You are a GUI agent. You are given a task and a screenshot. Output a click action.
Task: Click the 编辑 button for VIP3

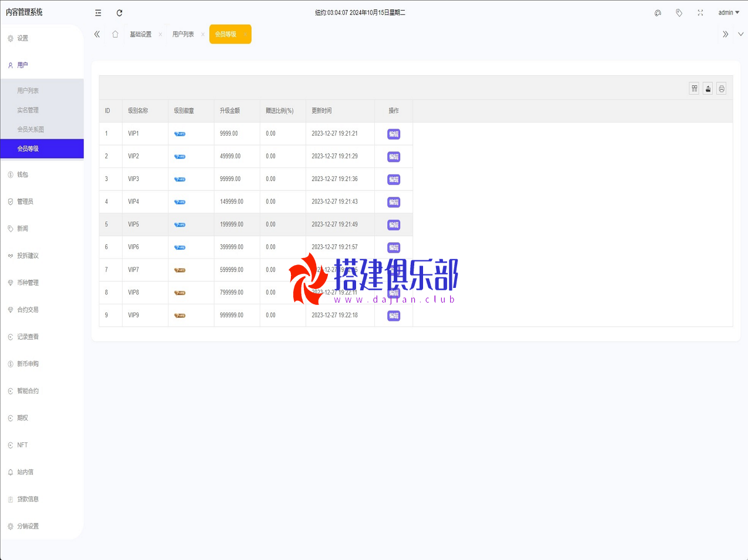click(394, 179)
